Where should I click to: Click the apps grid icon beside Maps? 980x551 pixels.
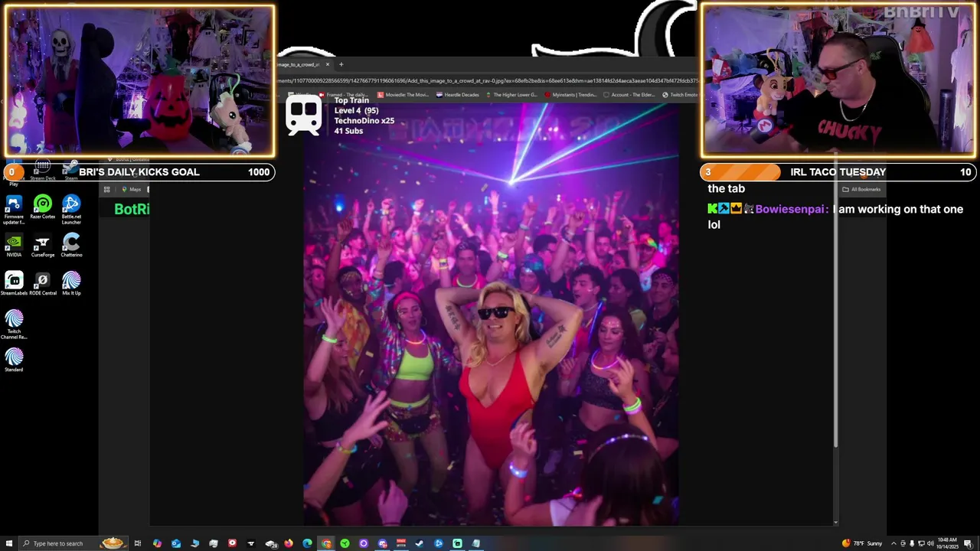106,190
